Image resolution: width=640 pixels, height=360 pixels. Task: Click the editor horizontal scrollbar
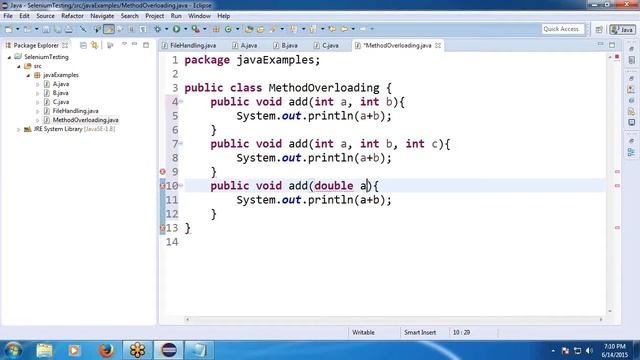393,319
